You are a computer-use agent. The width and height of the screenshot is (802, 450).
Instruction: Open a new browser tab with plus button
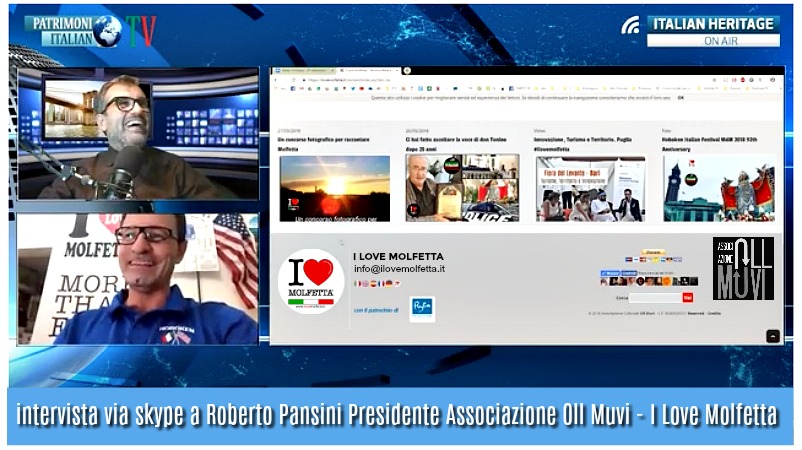pos(407,70)
